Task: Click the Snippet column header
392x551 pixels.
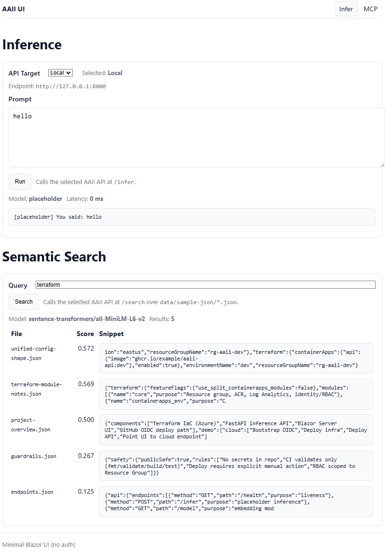Action: (x=112, y=334)
